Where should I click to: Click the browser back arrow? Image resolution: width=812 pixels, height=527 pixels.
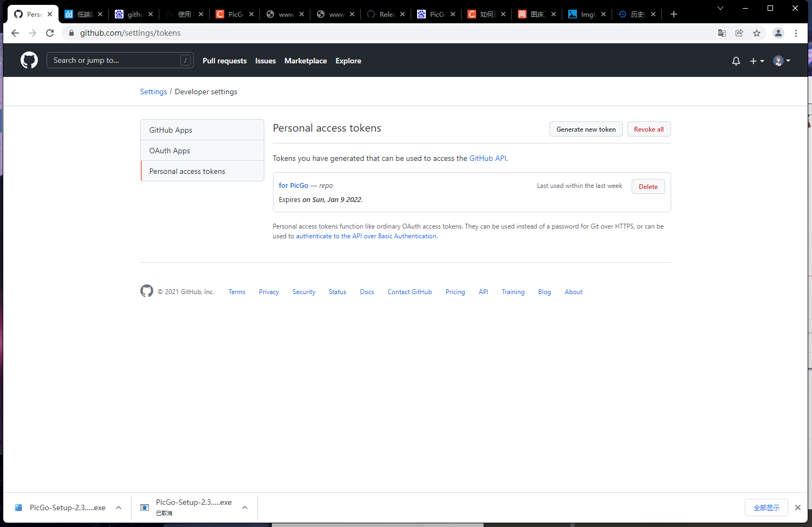pyautogui.click(x=15, y=33)
